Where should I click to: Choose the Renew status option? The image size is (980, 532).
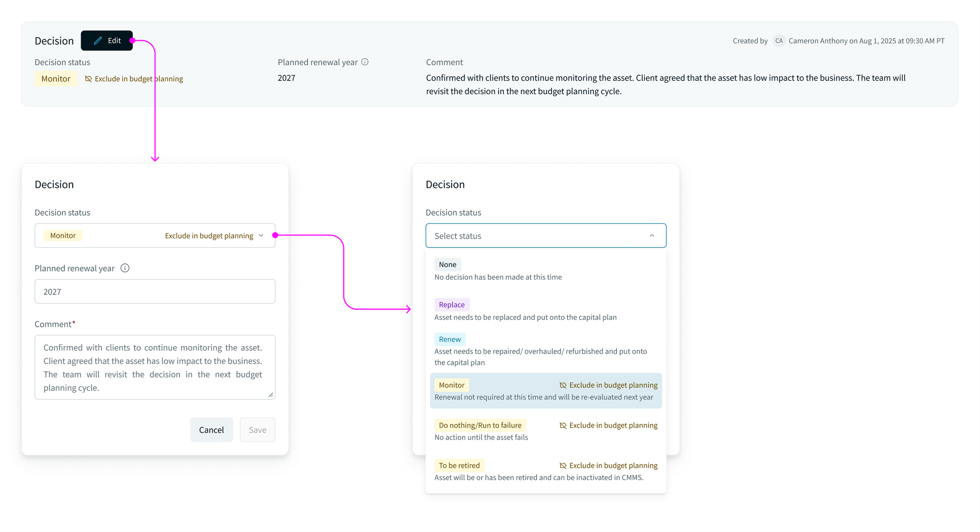pyautogui.click(x=450, y=339)
